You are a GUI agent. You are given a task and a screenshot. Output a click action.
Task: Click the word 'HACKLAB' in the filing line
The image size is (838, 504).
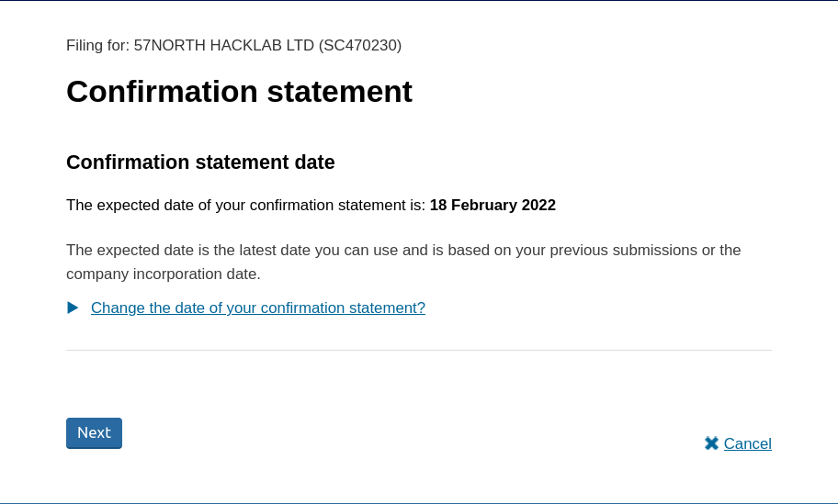(248, 46)
